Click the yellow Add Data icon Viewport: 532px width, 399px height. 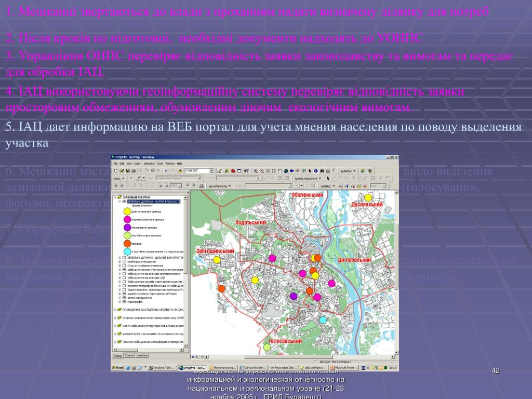[180, 170]
